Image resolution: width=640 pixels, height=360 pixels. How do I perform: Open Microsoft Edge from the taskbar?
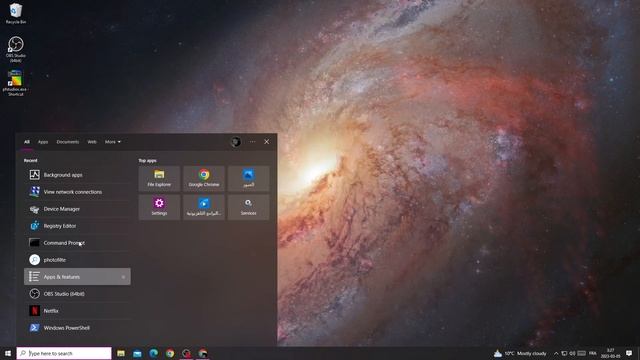[153, 353]
